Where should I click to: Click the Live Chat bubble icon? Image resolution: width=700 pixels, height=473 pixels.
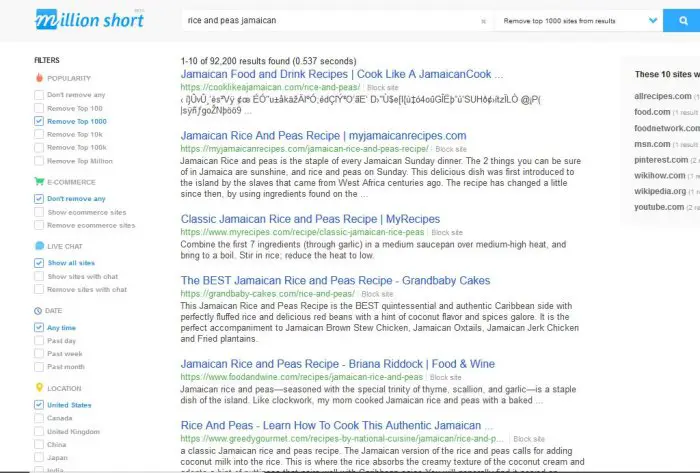click(x=39, y=246)
